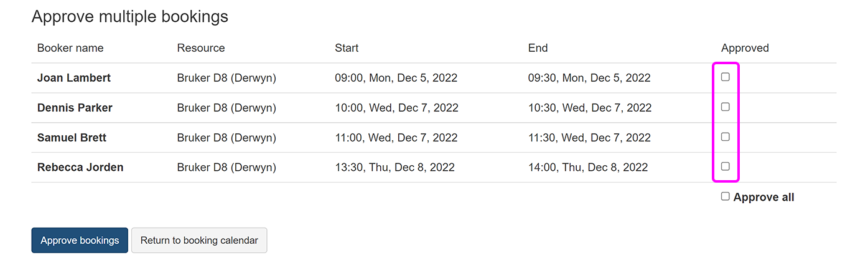Select the Joan Lambert booker name
868x278 pixels.
pos(74,78)
